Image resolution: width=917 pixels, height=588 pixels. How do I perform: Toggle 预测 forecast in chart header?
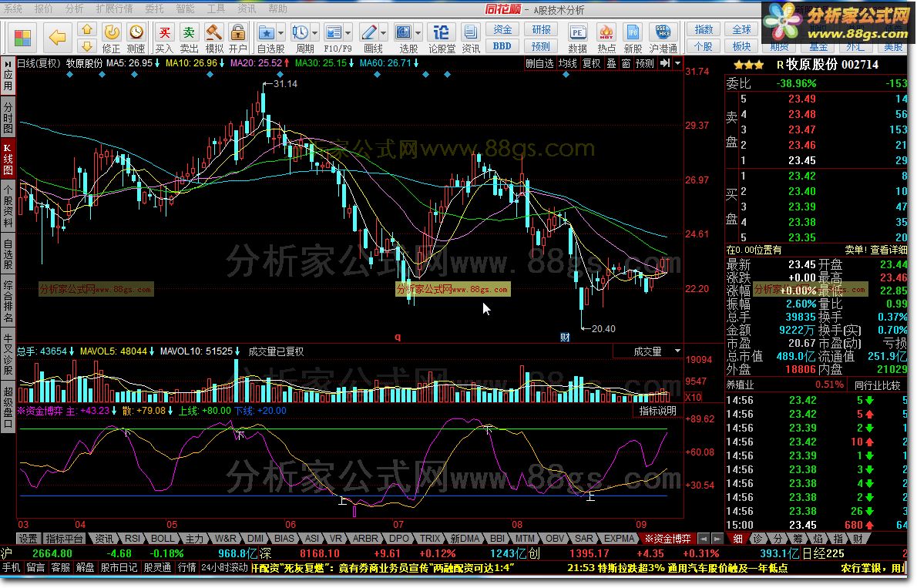point(644,63)
